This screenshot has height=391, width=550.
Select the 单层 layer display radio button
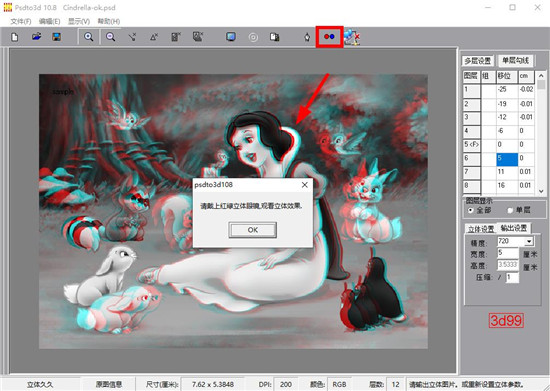510,210
